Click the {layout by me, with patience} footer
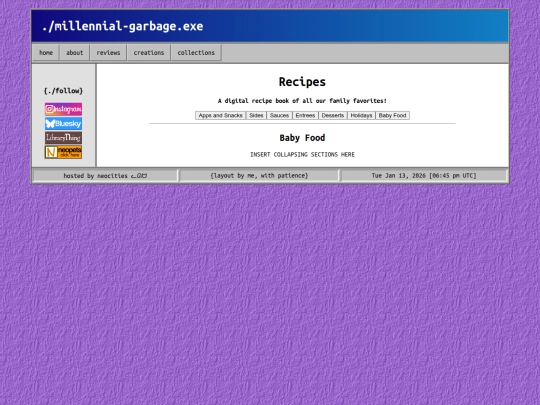Image resolution: width=540 pixels, height=405 pixels. (259, 176)
